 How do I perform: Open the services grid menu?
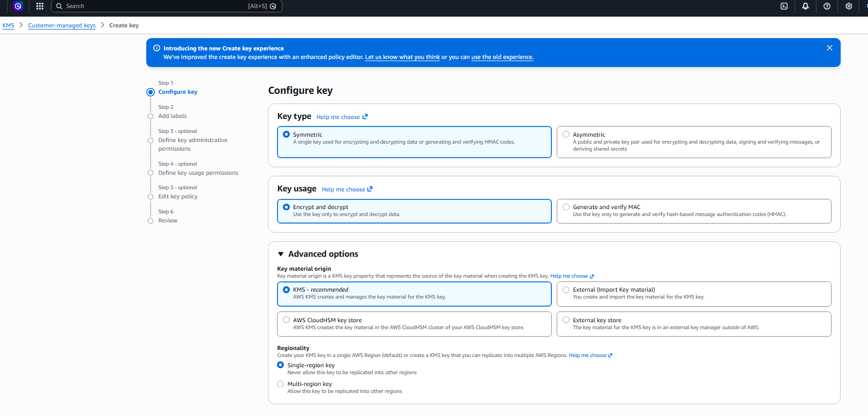(x=40, y=6)
